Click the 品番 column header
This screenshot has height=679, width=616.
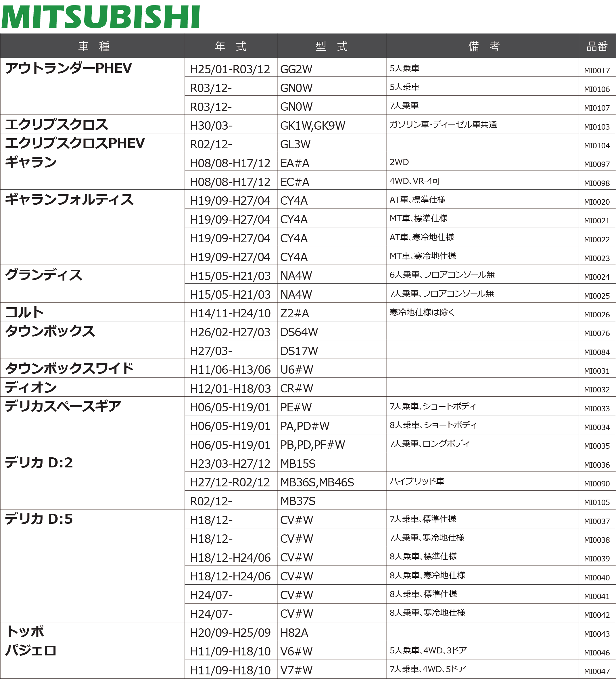point(597,47)
